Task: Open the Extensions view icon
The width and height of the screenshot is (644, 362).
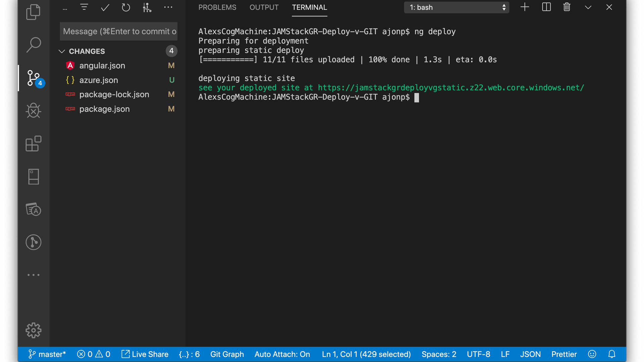Action: tap(33, 144)
